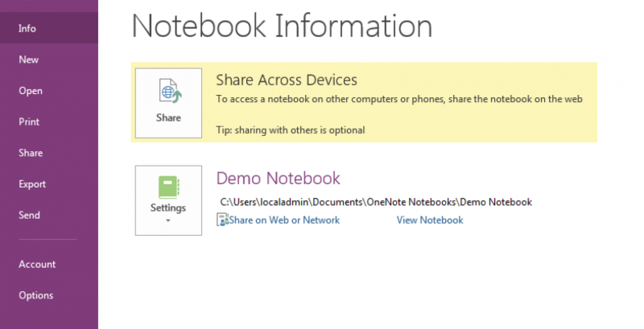Click the Share on Web or Network link
The width and height of the screenshot is (644, 329).
pyautogui.click(x=284, y=220)
